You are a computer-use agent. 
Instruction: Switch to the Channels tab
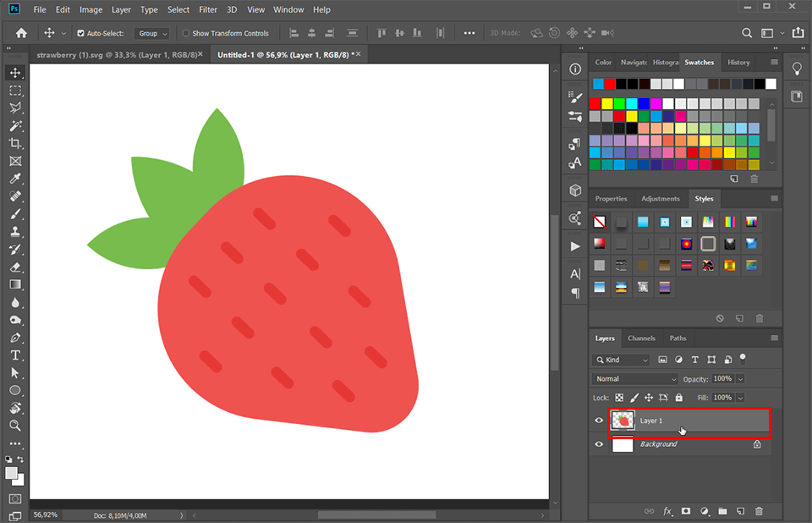pos(641,338)
